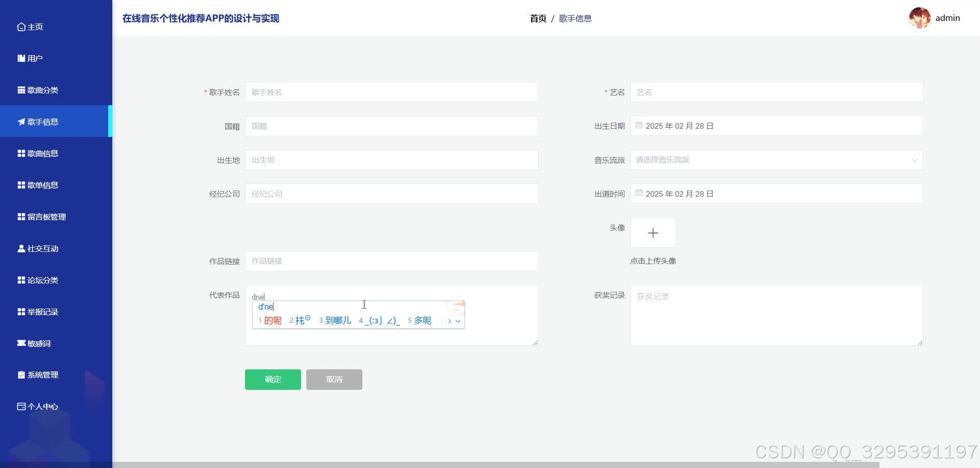Screen dimensions: 980x468
Task: Switch to 系统管理 system management
Action: [x=21, y=375]
